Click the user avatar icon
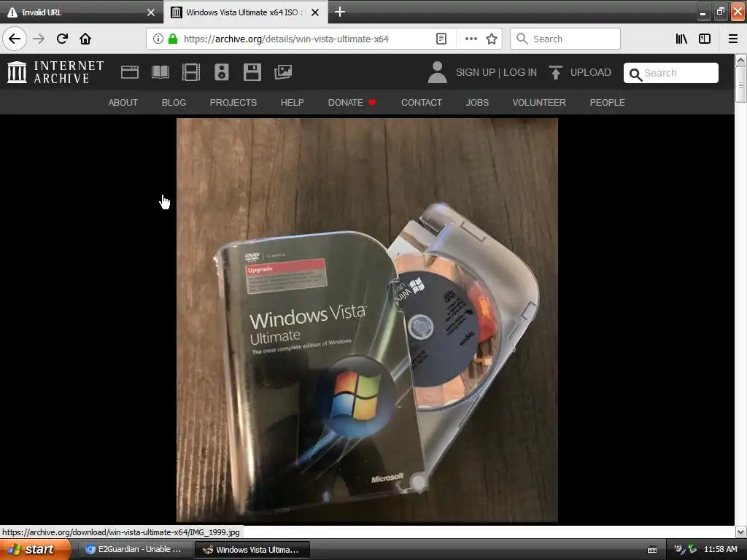 [437, 72]
